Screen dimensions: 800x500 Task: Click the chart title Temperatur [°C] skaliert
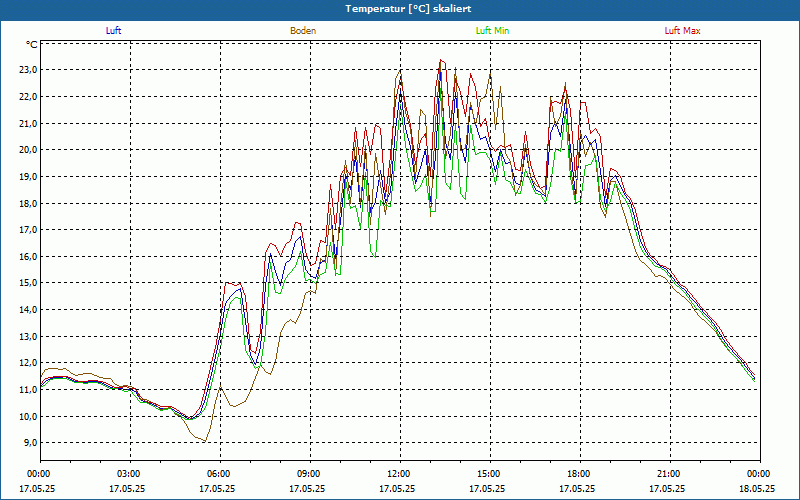point(408,9)
